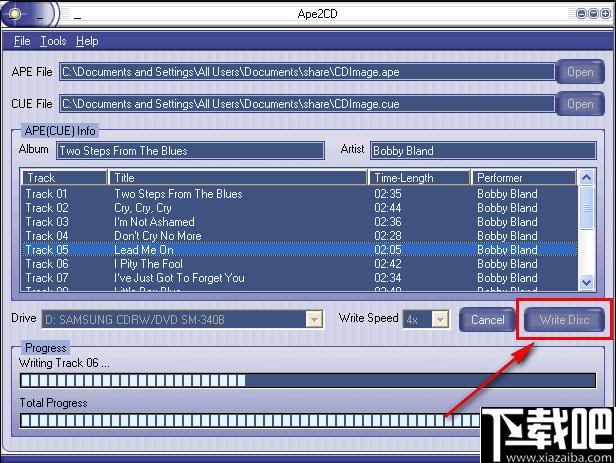Open the Tools menu
Viewport: 616px width, 463px height.
(53, 41)
